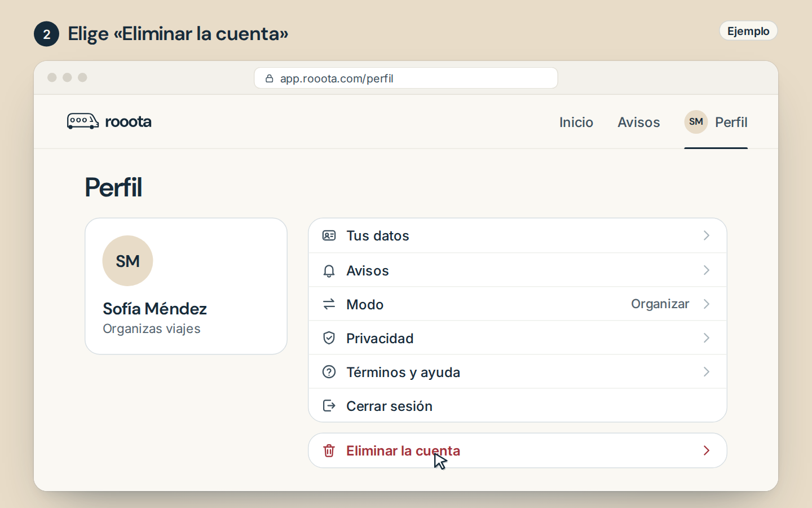Go to the Inicio tab
Image resolution: width=812 pixels, height=508 pixels.
tap(576, 122)
